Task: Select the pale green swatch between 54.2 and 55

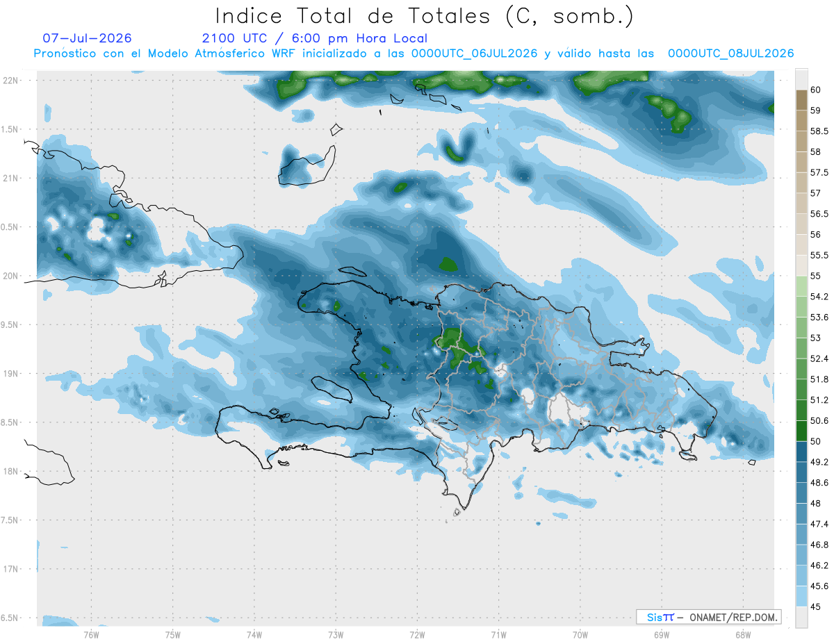Action: coord(801,286)
